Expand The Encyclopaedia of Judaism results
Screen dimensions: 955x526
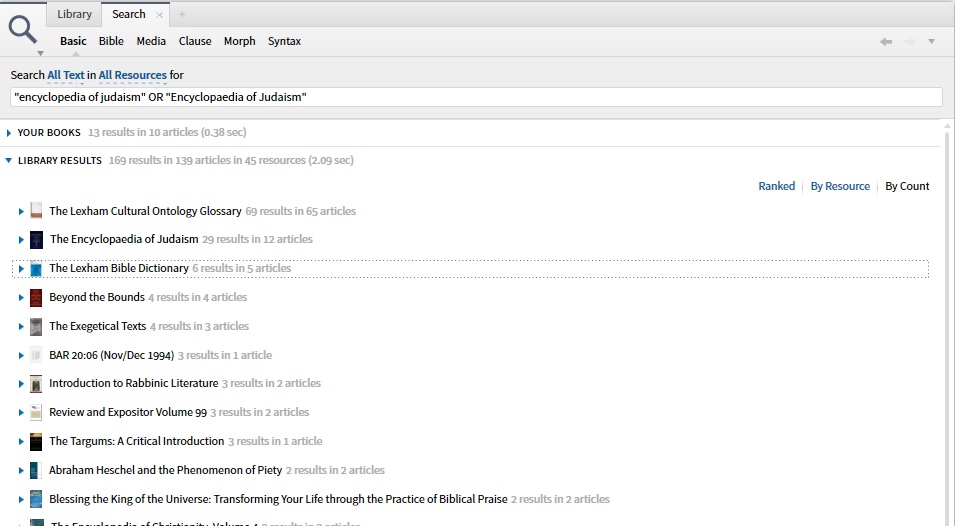coord(21,240)
